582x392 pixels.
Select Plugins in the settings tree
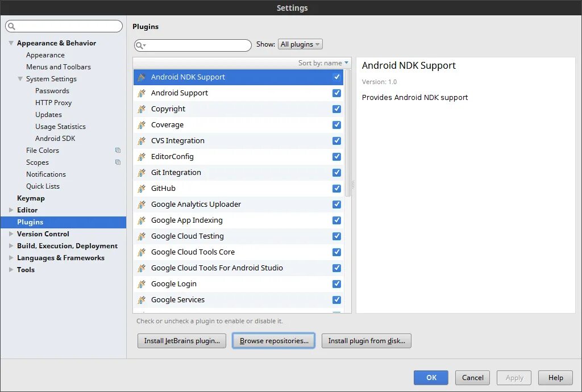[x=63, y=222]
